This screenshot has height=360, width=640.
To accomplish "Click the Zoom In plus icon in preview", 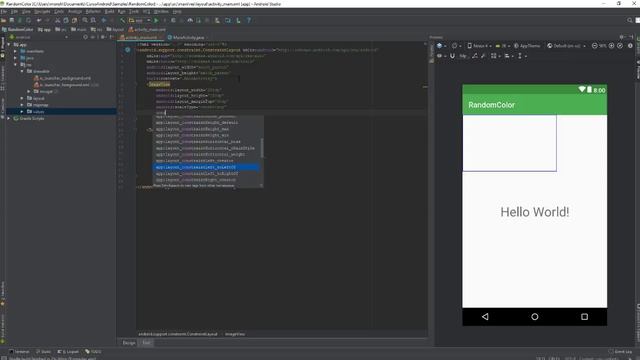I will coord(611,46).
